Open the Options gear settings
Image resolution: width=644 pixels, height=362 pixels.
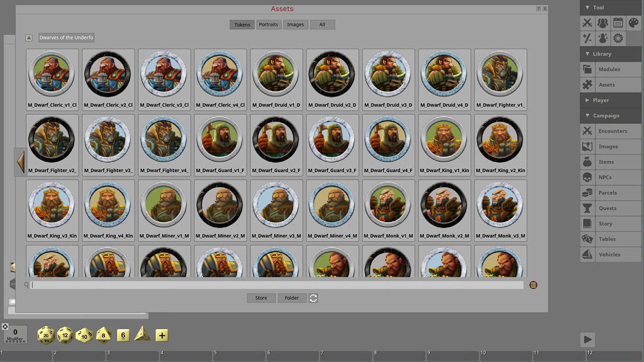point(617,38)
